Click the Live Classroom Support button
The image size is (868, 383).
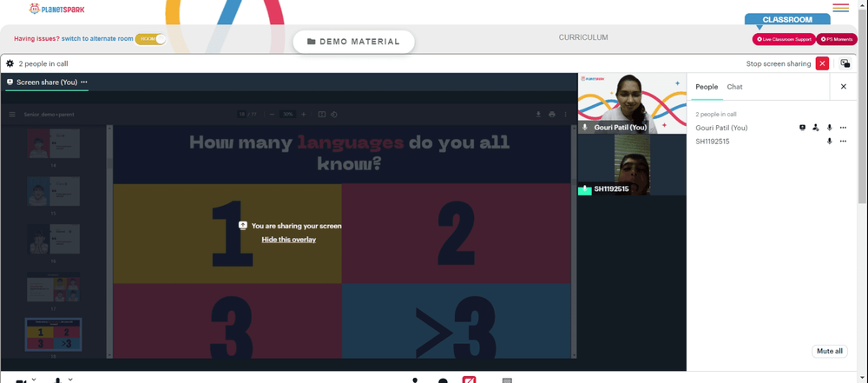click(x=783, y=39)
